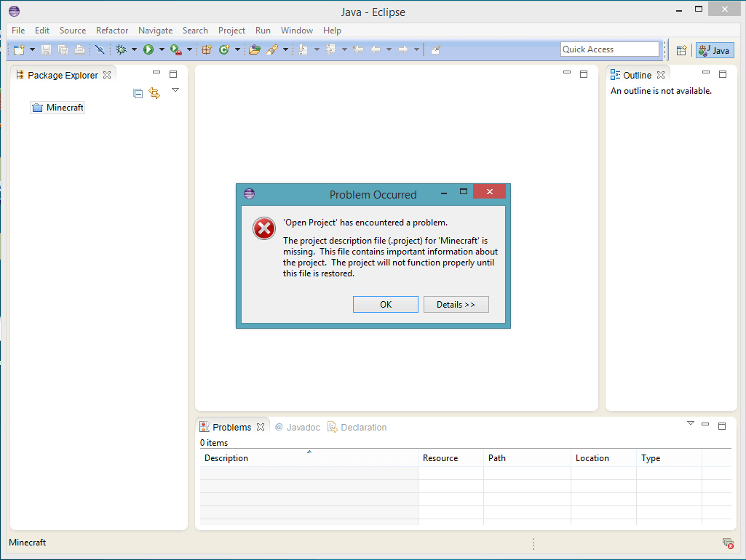The image size is (746, 560).
Task: Expand the Run button dropdown arrow
Action: pos(162,49)
